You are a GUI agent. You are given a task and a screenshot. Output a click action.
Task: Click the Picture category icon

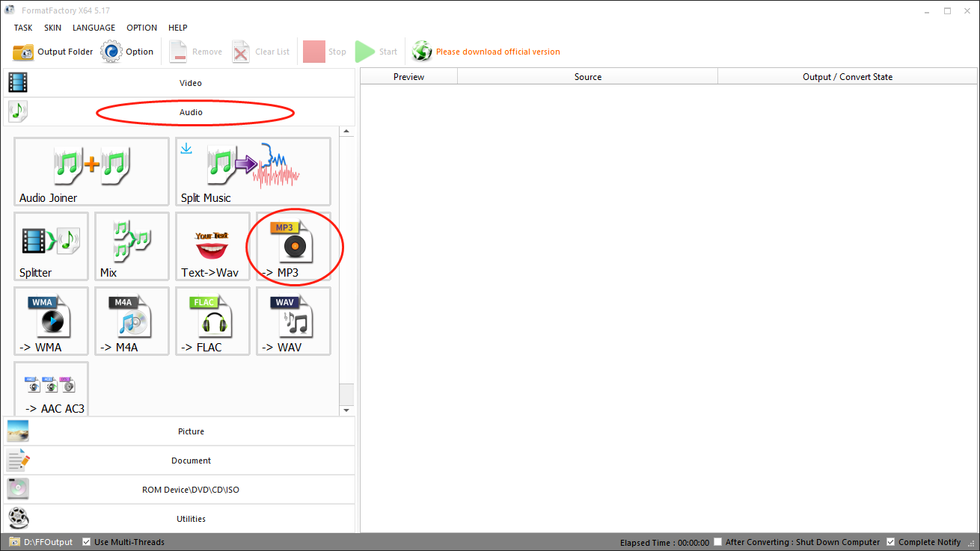click(x=18, y=431)
